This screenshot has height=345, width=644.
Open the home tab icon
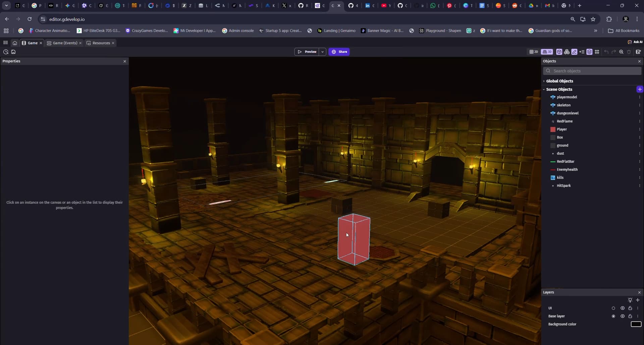pos(15,43)
